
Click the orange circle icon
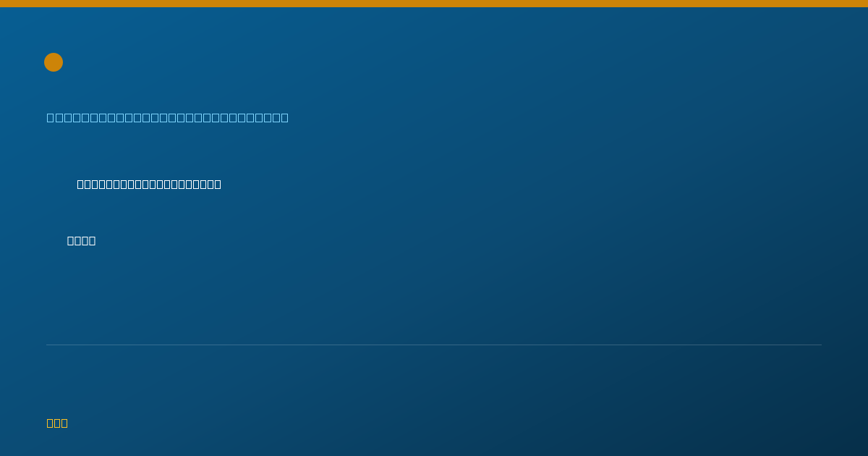[54, 62]
